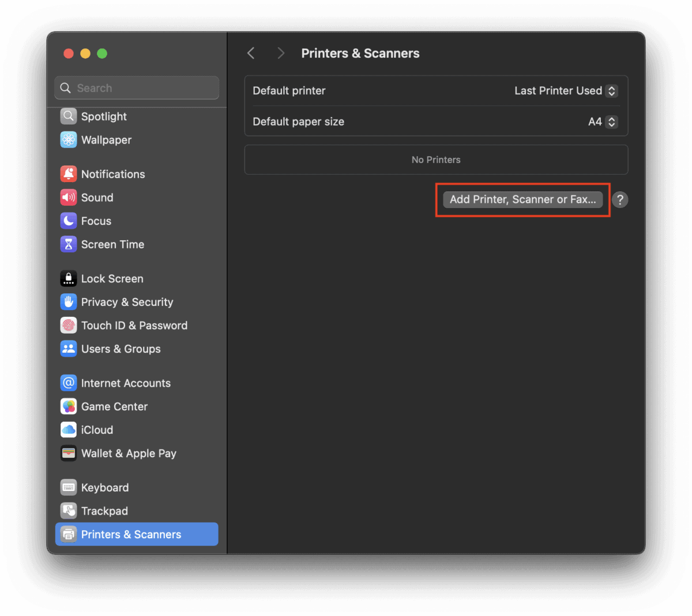Open Wallpaper settings
Image resolution: width=692 pixels, height=616 pixels.
pyautogui.click(x=106, y=140)
